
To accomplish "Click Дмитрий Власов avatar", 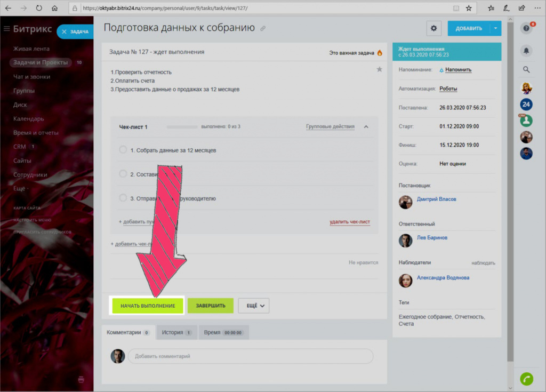I will coord(405,202).
